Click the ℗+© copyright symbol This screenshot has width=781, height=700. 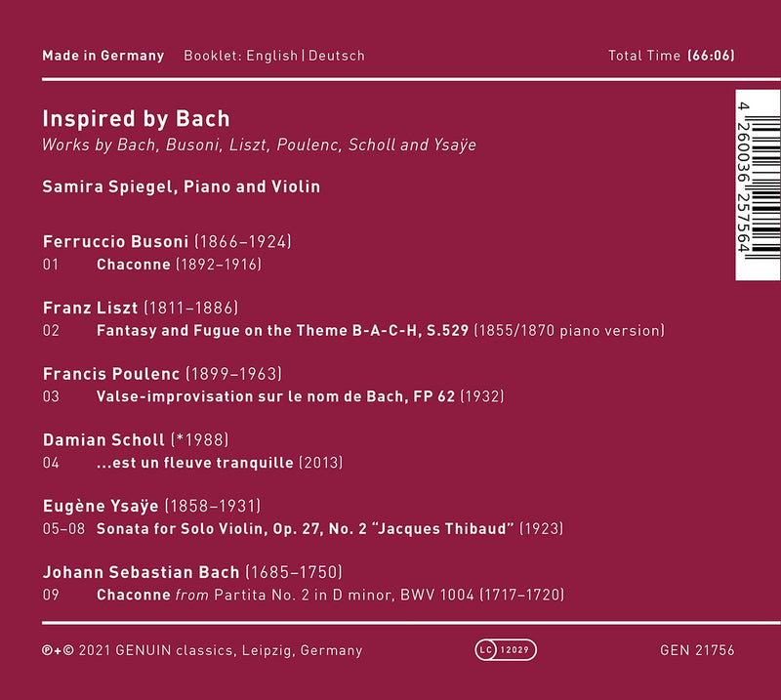coord(56,650)
